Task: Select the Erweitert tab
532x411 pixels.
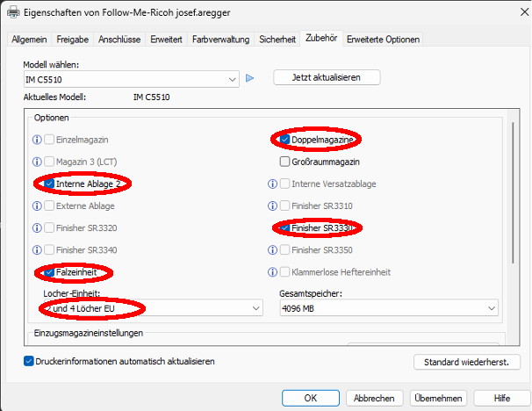Action: [x=166, y=40]
